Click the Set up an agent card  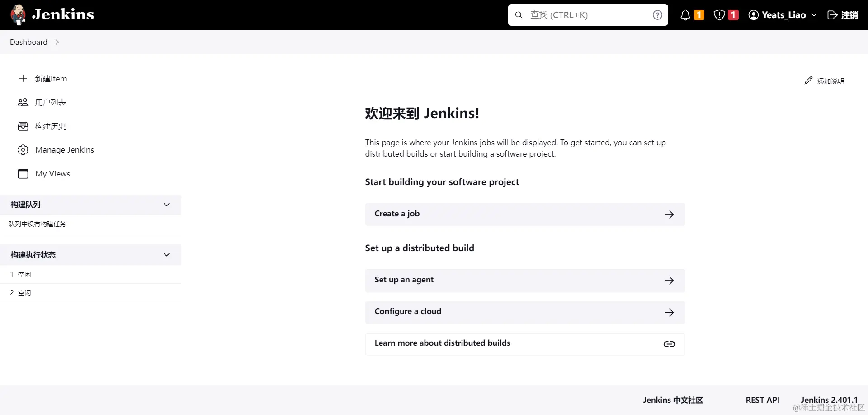click(525, 281)
